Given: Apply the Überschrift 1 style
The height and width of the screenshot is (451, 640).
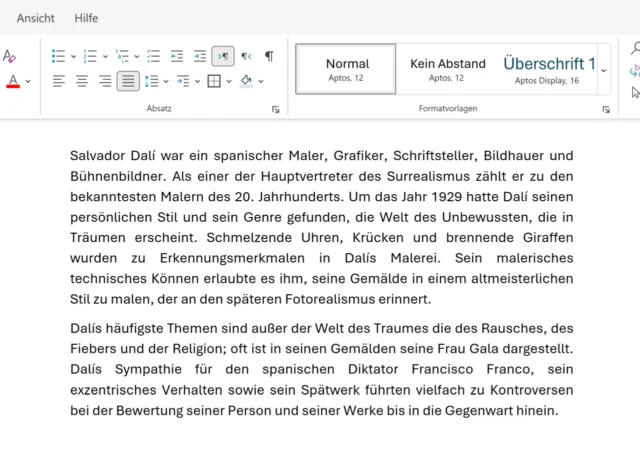Looking at the screenshot, I should pos(549,68).
